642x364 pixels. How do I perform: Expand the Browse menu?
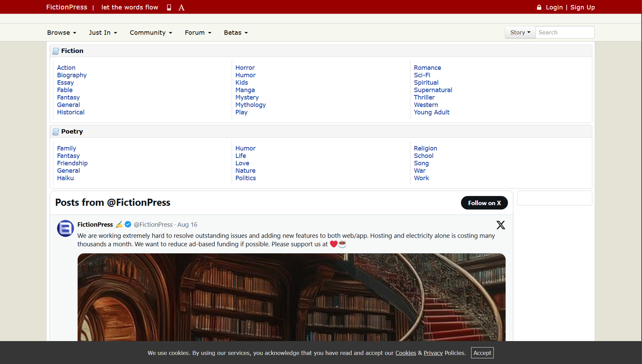[x=61, y=32]
